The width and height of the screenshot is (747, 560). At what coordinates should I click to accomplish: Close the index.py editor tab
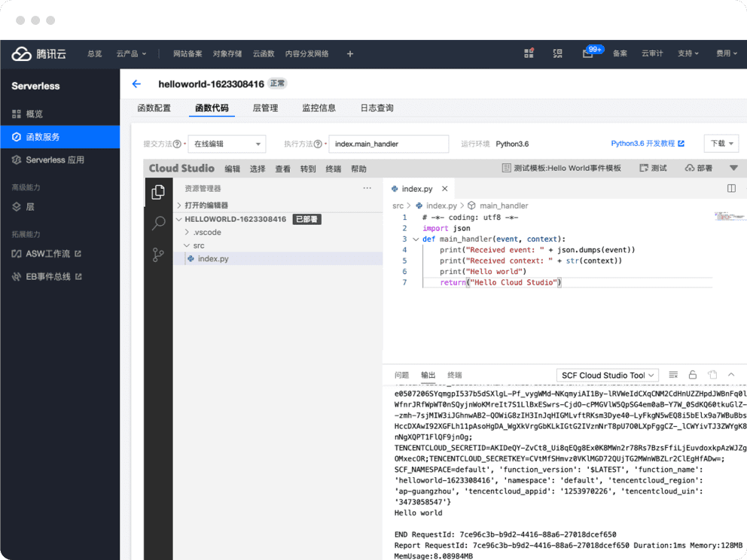click(444, 189)
